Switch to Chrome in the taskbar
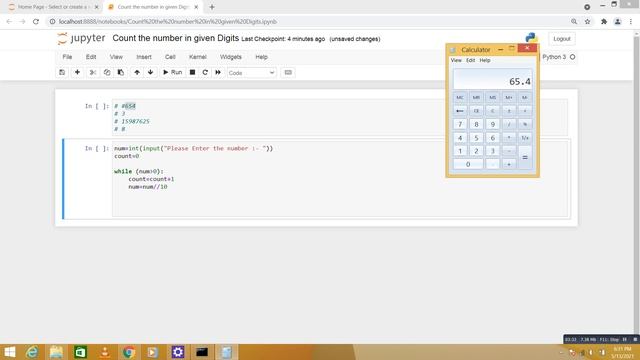Screen dimensions: 640x360 tap(129, 352)
